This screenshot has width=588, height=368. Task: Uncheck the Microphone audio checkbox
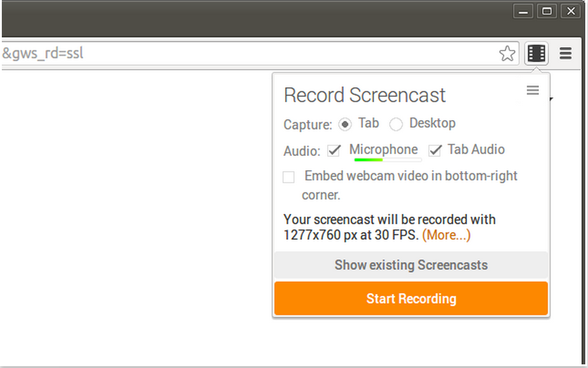pyautogui.click(x=334, y=150)
